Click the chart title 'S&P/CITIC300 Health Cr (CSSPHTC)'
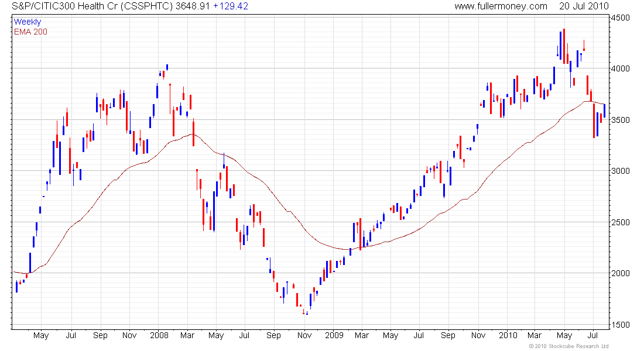 92,6
